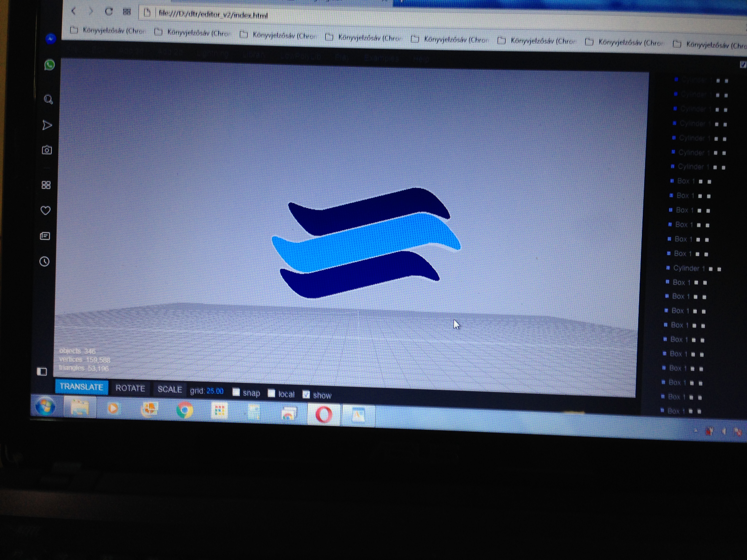Open the calculator app on the taskbar
Screen dimensions: 747x560
254,412
